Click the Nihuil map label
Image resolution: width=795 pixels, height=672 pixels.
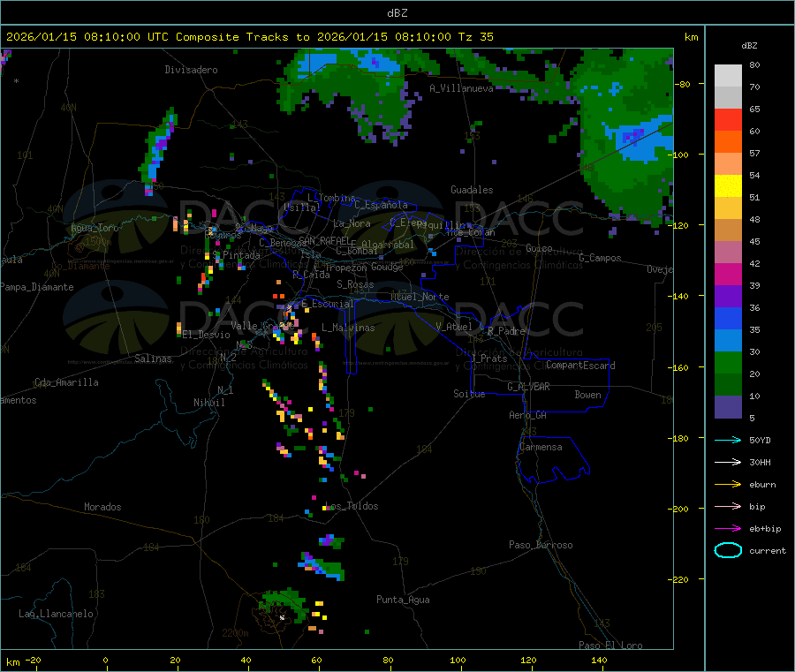(208, 403)
